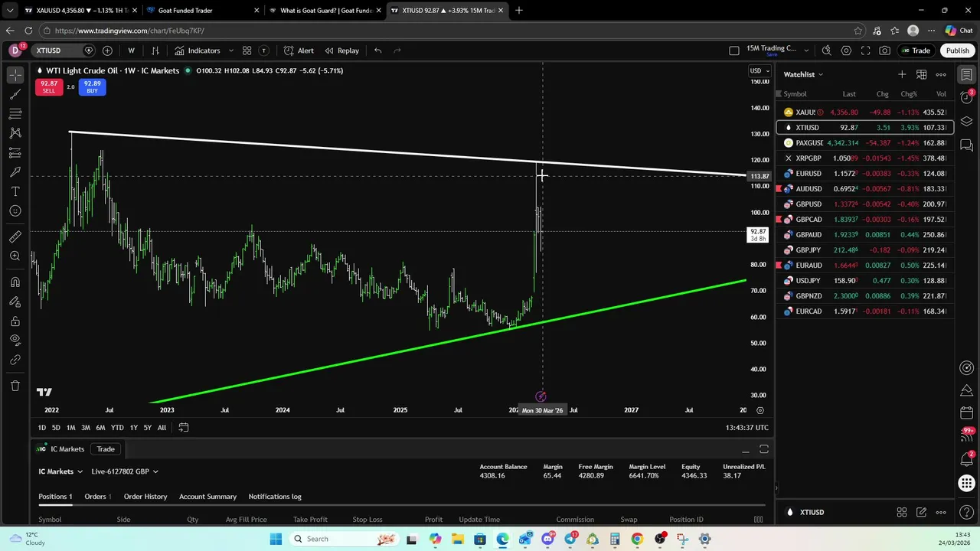This screenshot has width=980, height=551.
Task: Maximize the trading panel
Action: tap(763, 449)
